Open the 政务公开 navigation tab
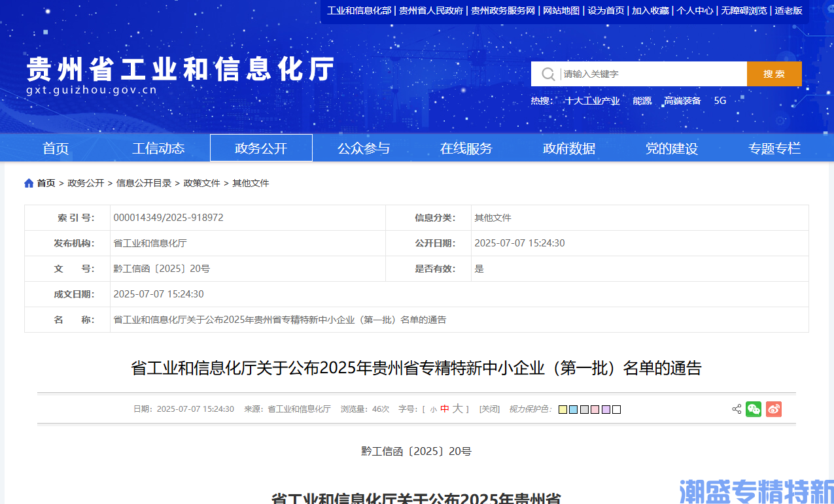This screenshot has height=504, width=834. 261,148
